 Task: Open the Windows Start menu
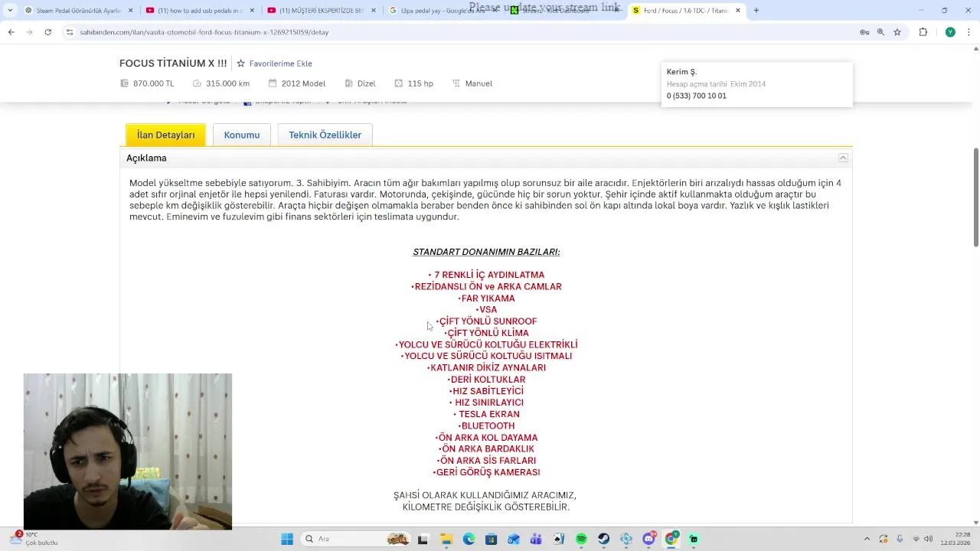pyautogui.click(x=287, y=539)
